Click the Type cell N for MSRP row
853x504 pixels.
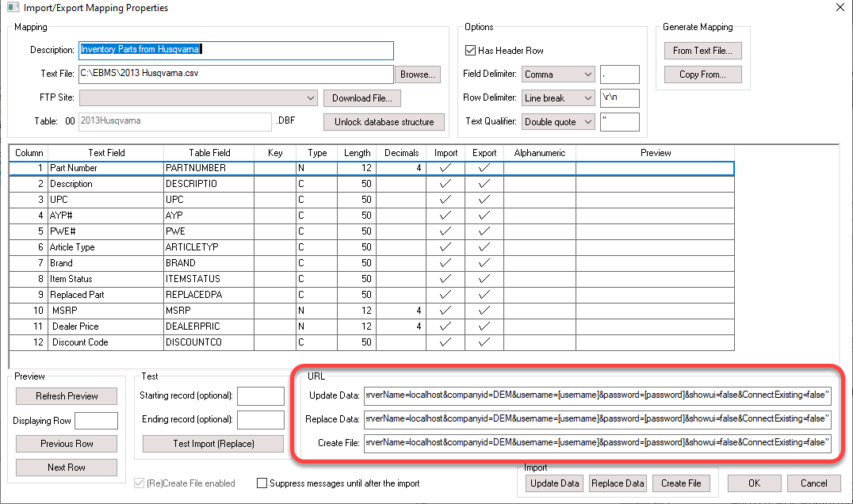(316, 311)
